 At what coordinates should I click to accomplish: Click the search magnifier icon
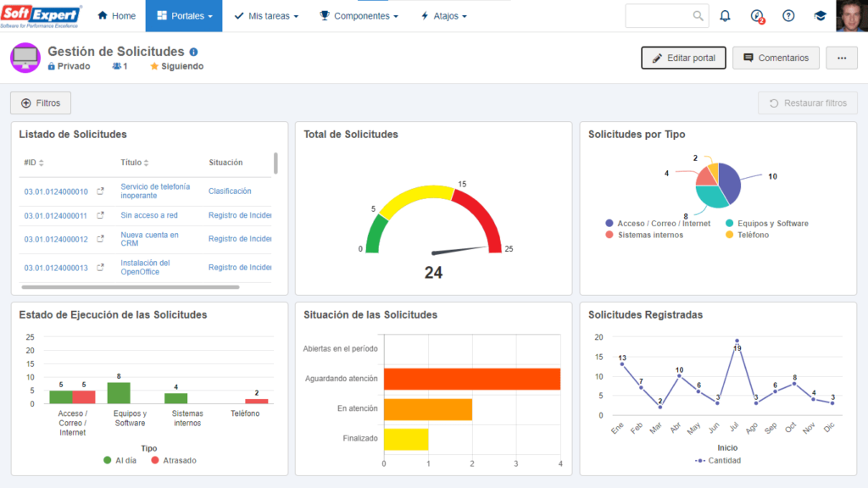click(x=698, y=16)
